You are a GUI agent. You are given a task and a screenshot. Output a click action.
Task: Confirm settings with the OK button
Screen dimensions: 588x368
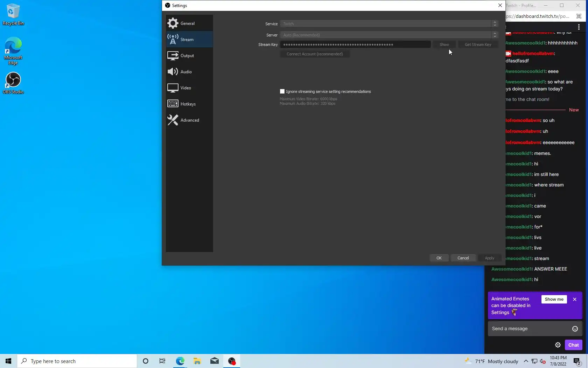[x=439, y=258]
